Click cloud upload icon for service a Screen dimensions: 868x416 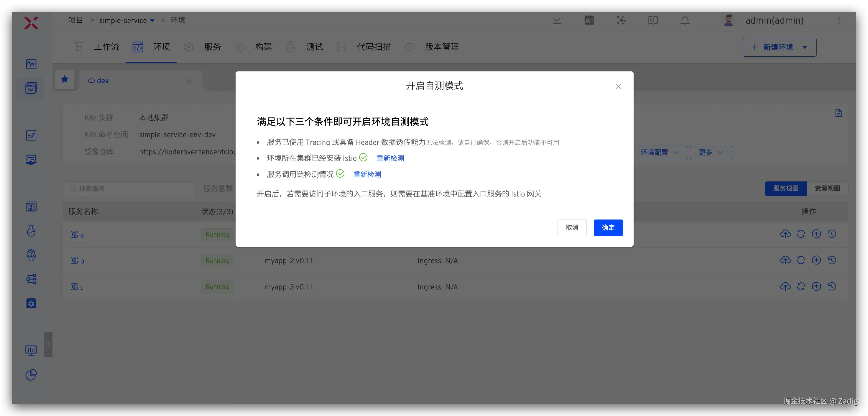[785, 234]
